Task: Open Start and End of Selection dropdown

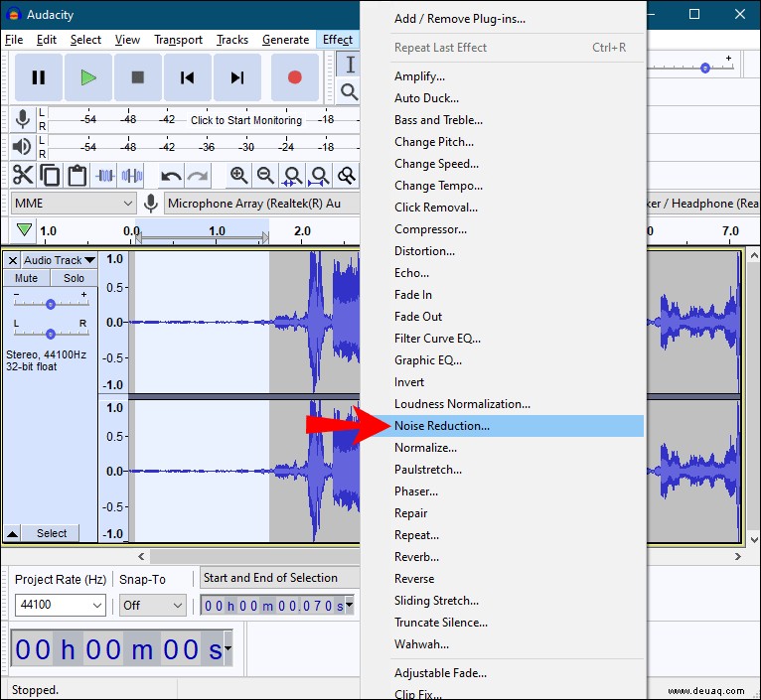Action: click(279, 578)
